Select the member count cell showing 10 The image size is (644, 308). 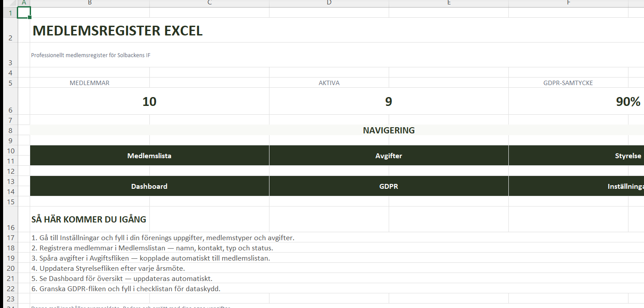149,101
